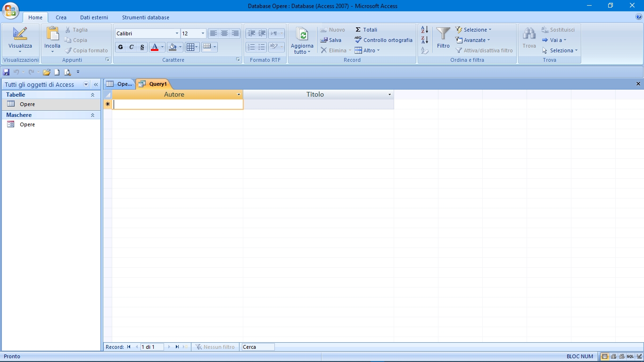Click the Incolla paste icon
The image size is (644, 362).
[x=52, y=34]
